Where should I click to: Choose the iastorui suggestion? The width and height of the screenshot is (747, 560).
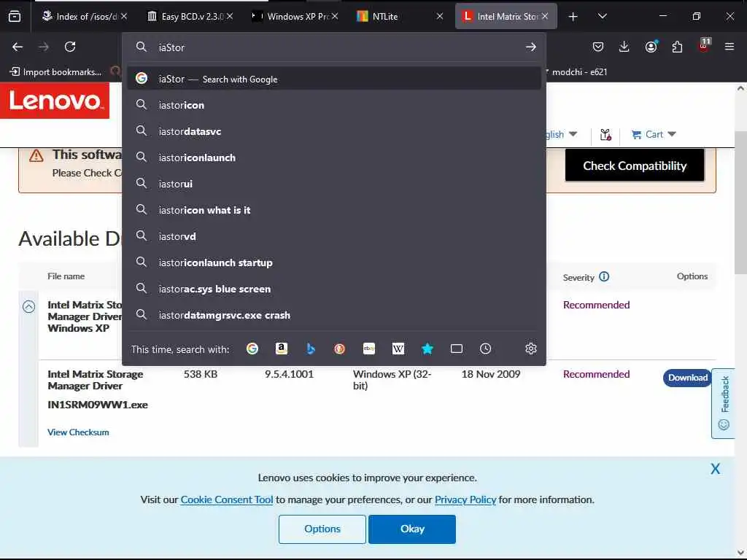pyautogui.click(x=334, y=183)
